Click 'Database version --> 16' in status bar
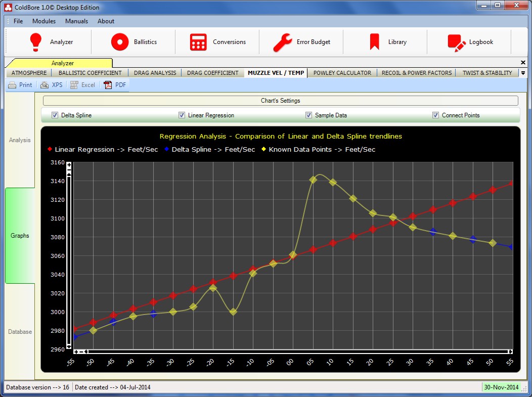Image resolution: width=532 pixels, height=397 pixels. point(37,387)
